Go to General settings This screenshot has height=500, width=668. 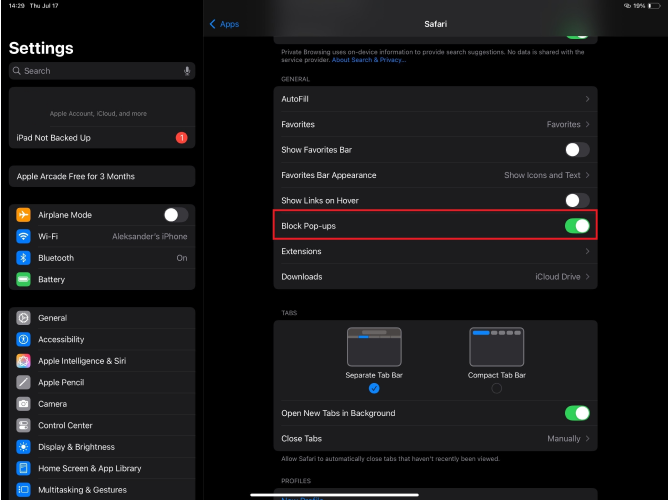tap(102, 318)
